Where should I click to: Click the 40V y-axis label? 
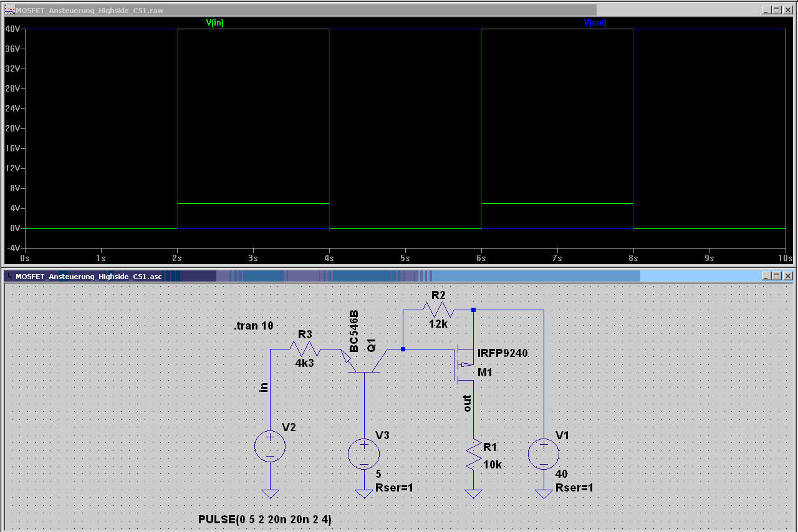tap(13, 29)
